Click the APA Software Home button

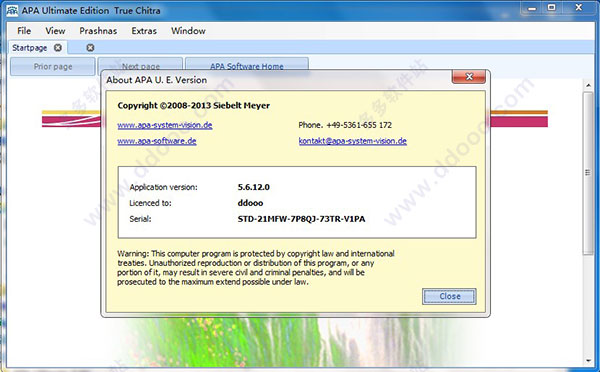click(x=247, y=65)
